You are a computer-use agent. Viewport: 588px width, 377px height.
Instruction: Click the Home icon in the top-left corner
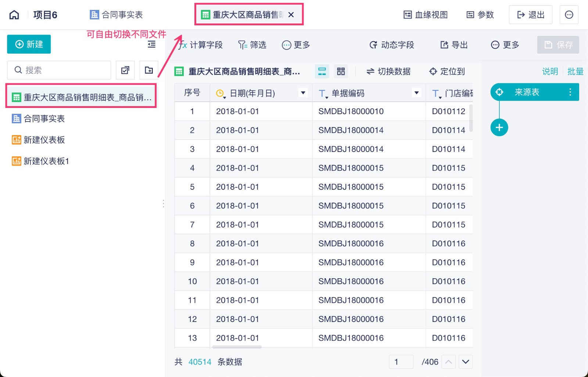(x=14, y=14)
